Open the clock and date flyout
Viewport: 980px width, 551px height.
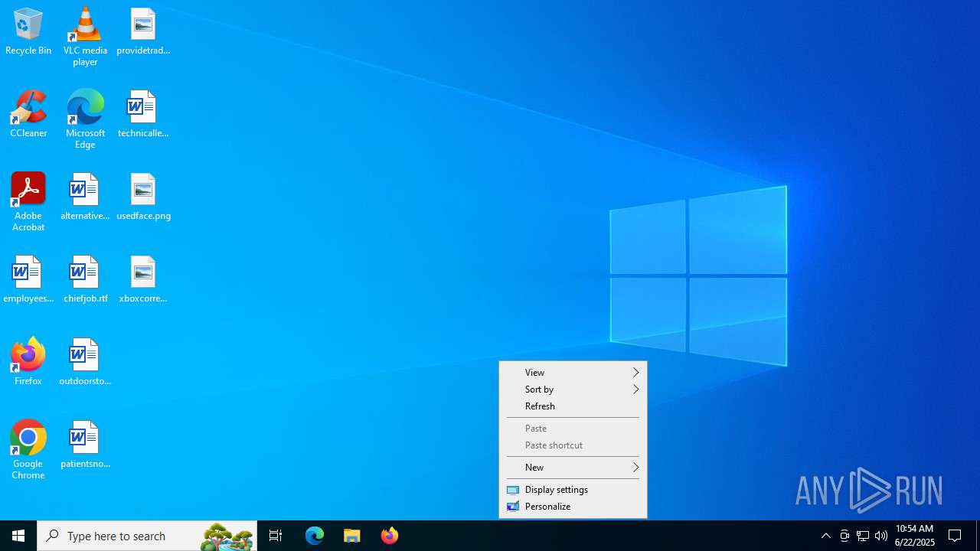coord(915,536)
